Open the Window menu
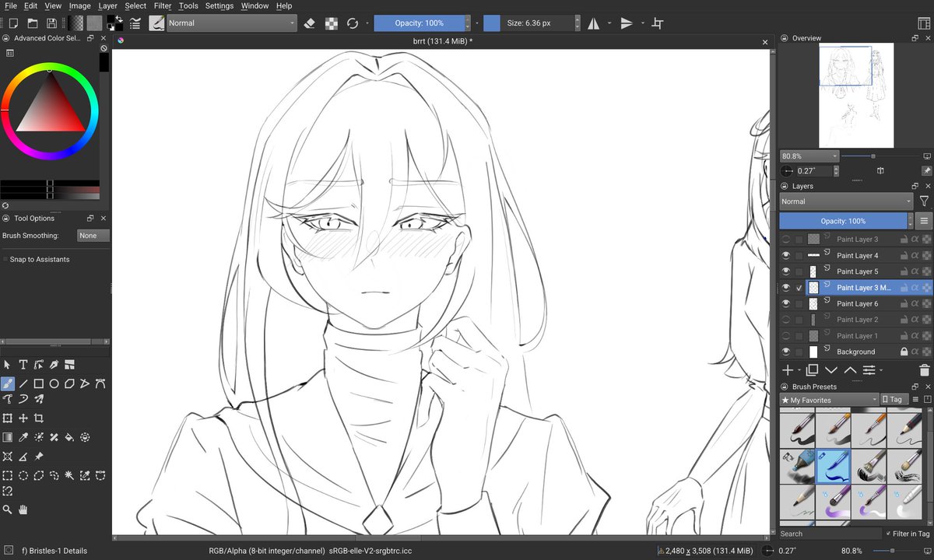Image resolution: width=934 pixels, height=560 pixels. tap(255, 5)
